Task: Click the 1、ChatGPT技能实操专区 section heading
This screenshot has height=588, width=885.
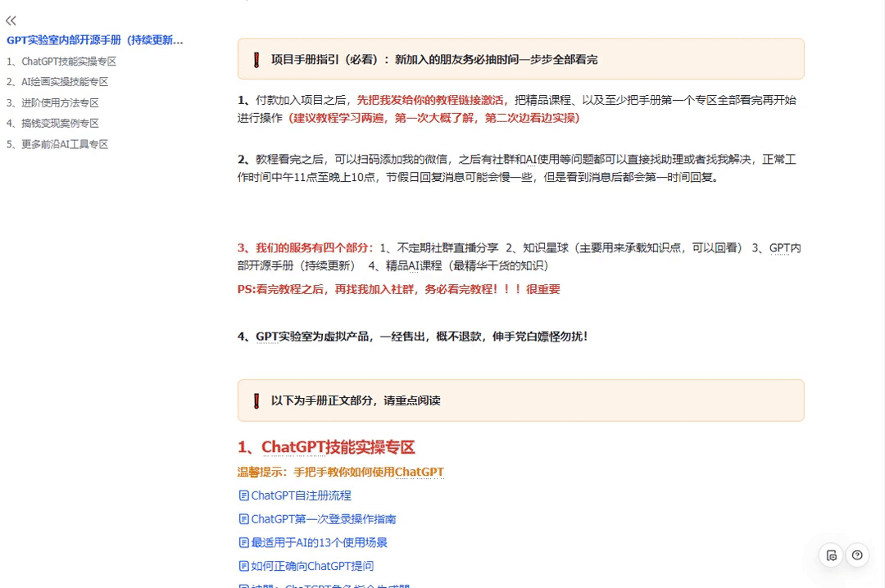Action: click(326, 447)
